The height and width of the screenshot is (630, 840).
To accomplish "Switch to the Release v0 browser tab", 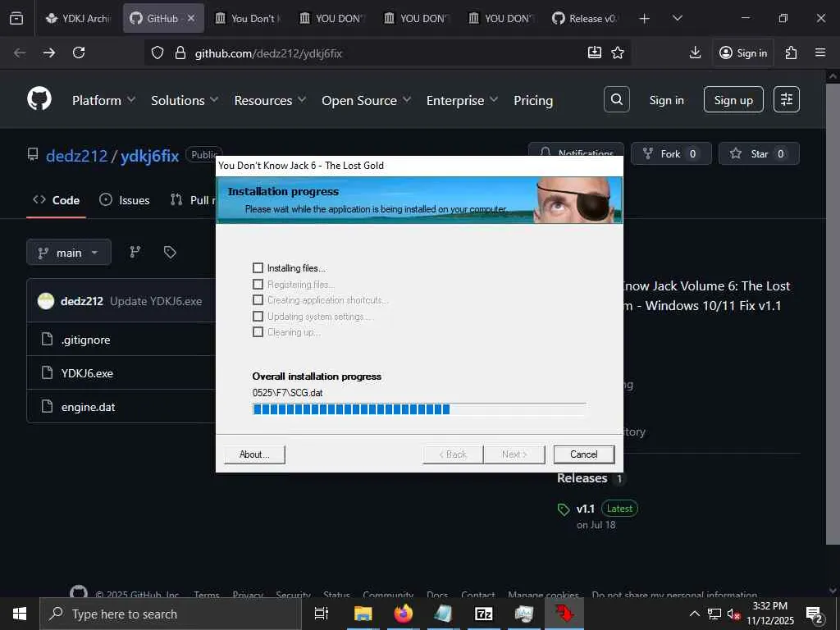I will click(586, 18).
